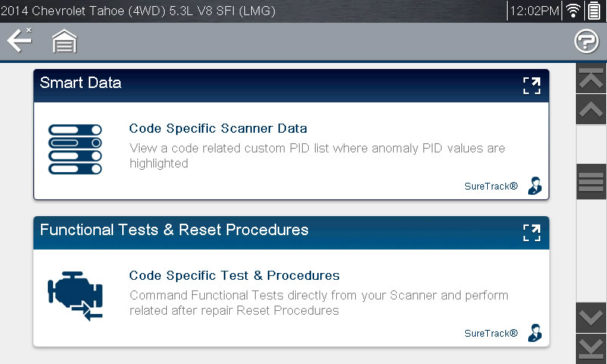
Task: Open Code Specific Scanner Data link
Action: (x=218, y=129)
